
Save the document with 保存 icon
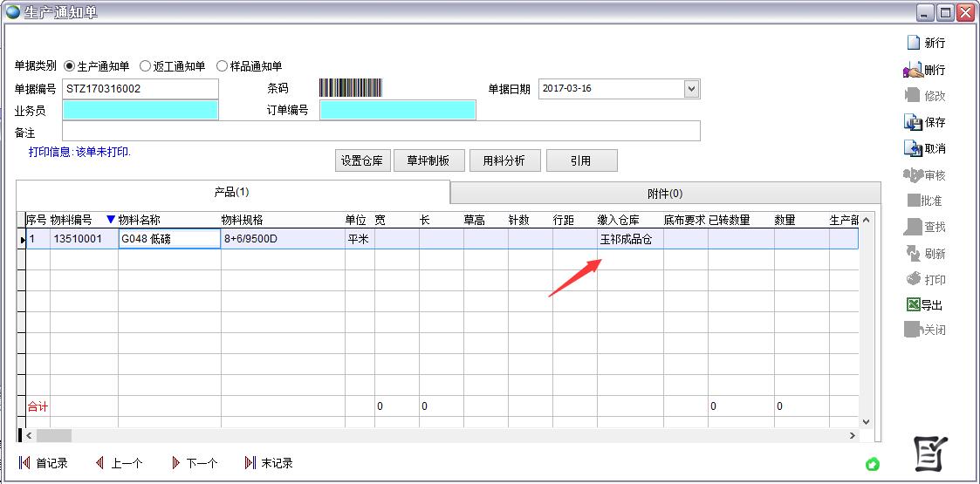click(914, 122)
